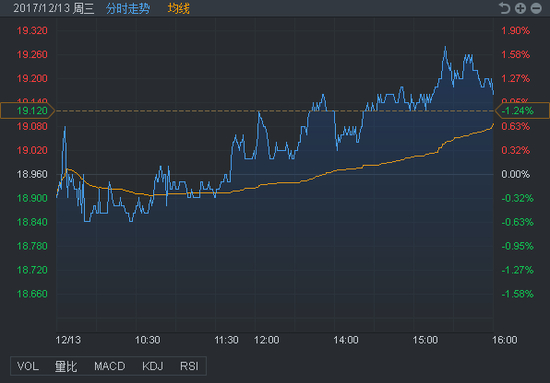Open the MACD indicator tab

coord(109,366)
